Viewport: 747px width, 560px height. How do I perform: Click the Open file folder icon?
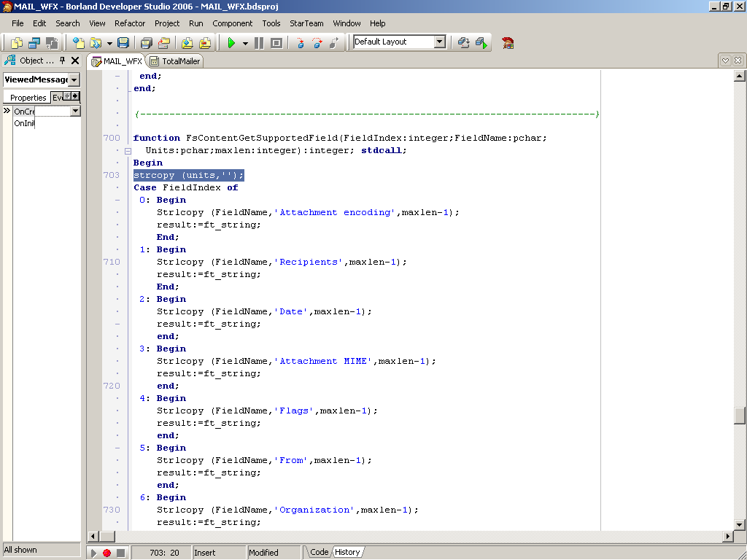pos(96,43)
